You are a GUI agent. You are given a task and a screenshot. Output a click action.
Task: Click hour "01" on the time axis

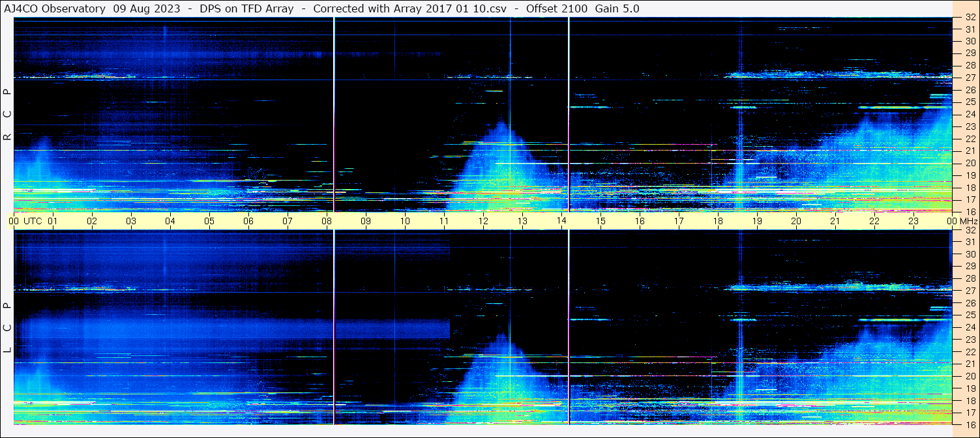coord(53,221)
